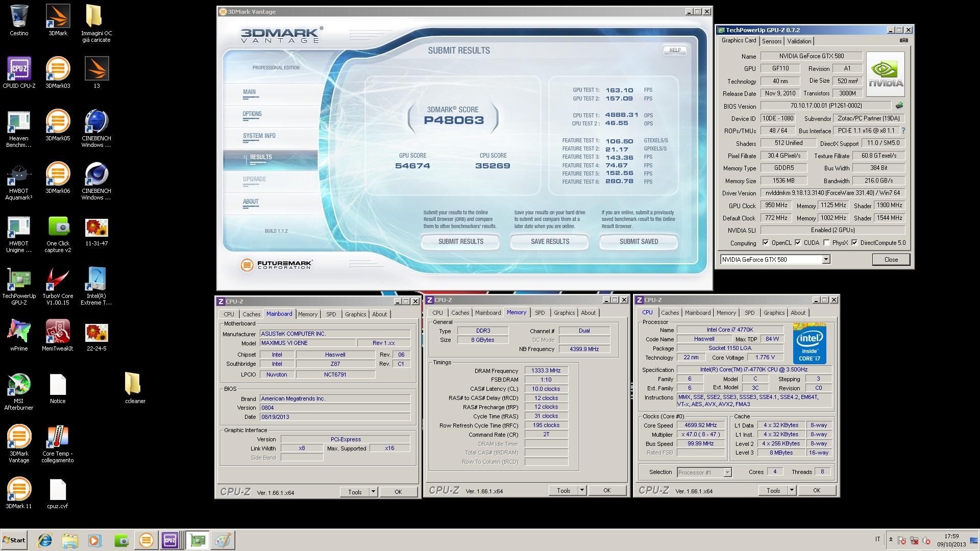Click Tools button in CPU-Z CPU window
Screen dimensions: 980x551
[773, 490]
